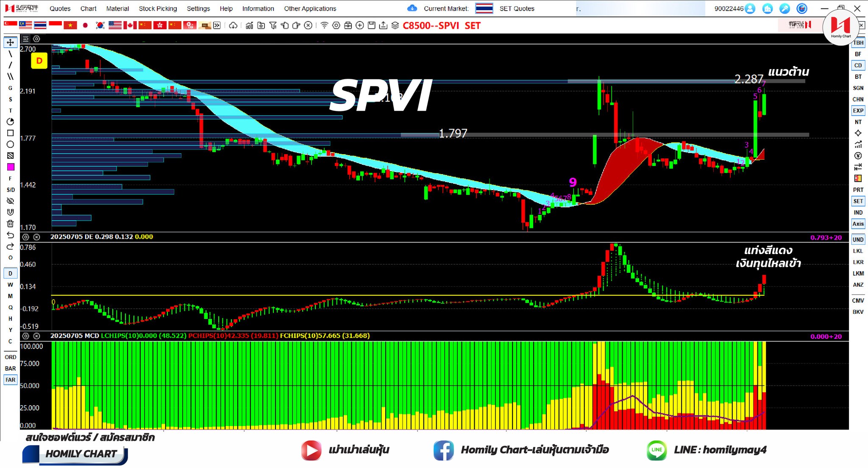Click the user account avatar icon
The width and height of the screenshot is (868, 468).
point(750,8)
